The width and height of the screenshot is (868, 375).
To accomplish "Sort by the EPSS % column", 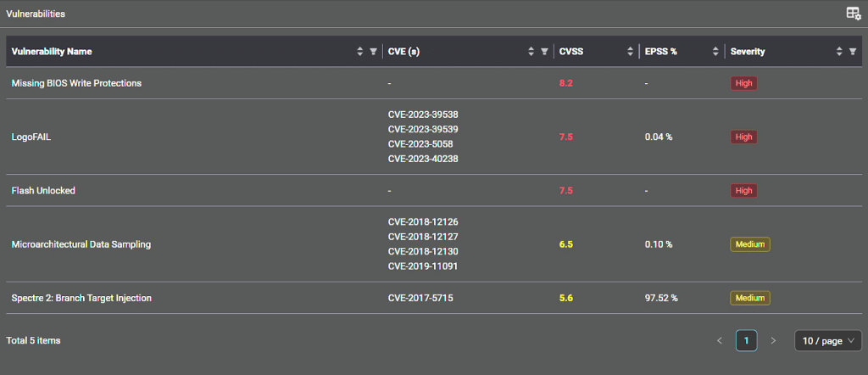I will pos(715,52).
